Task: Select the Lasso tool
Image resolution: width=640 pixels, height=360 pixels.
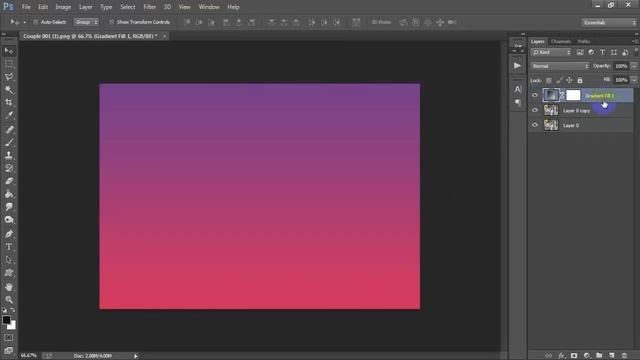Action: click(x=9, y=77)
